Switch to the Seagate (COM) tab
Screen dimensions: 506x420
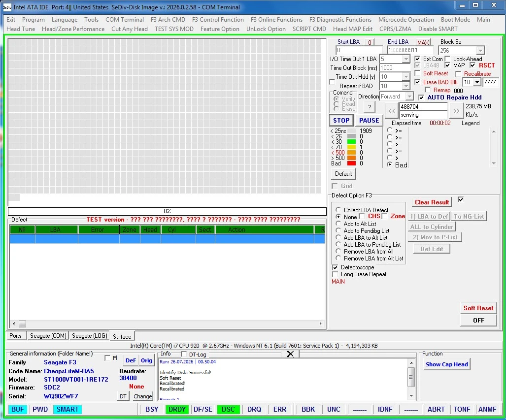[48, 336]
